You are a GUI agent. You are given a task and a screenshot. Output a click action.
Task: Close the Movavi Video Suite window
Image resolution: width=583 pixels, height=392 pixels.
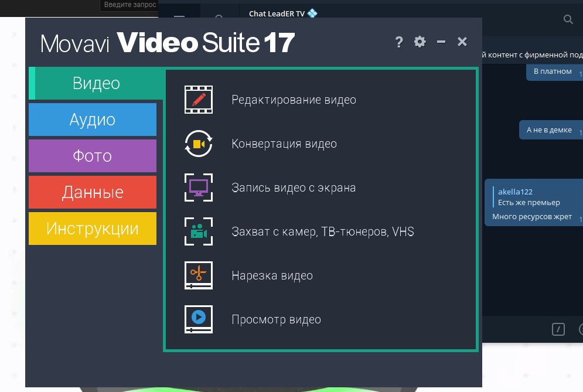[x=462, y=42]
